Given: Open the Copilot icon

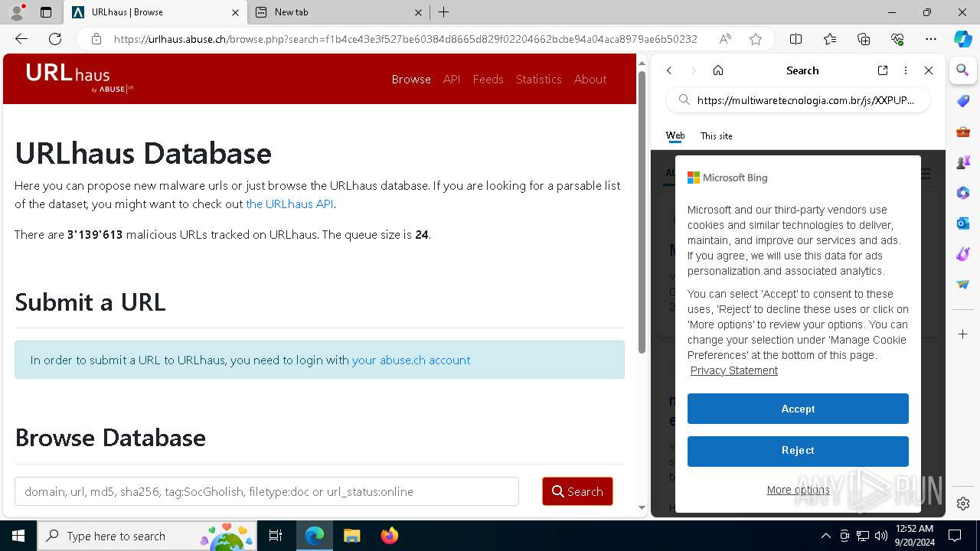Looking at the screenshot, I should [963, 39].
